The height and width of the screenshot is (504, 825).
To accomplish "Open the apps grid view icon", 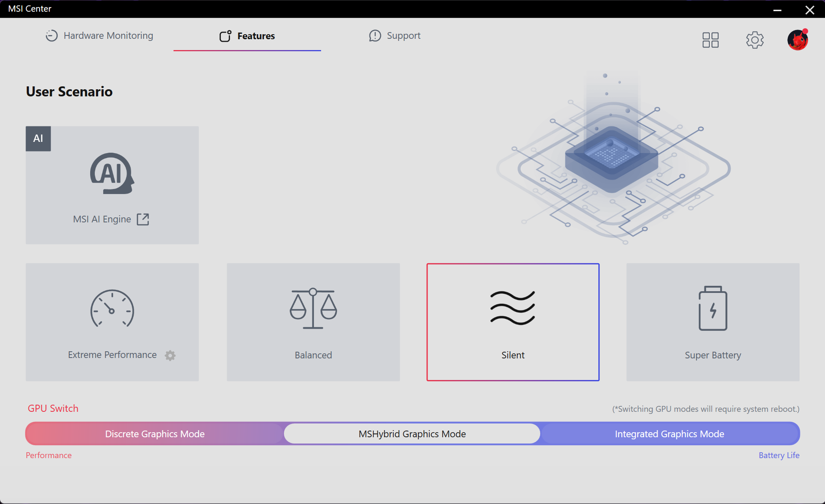I will pos(711,40).
